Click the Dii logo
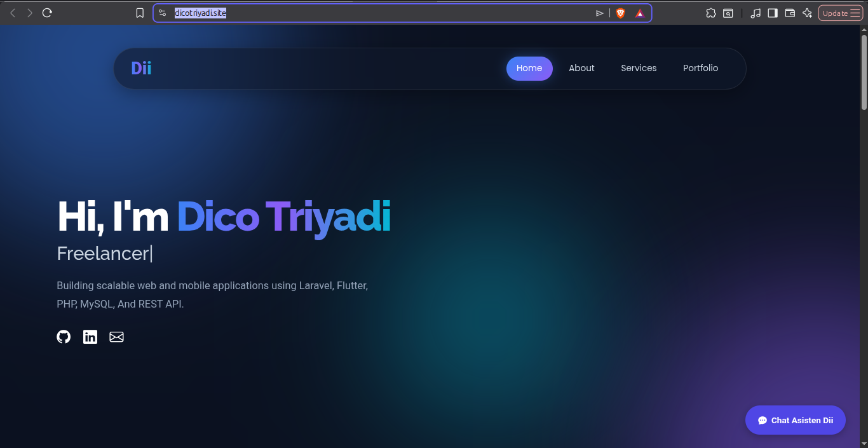868x448 pixels. point(141,68)
